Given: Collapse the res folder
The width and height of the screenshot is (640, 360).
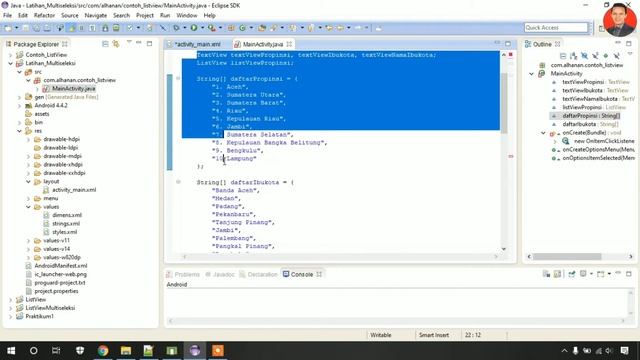Looking at the screenshot, I should [x=20, y=131].
